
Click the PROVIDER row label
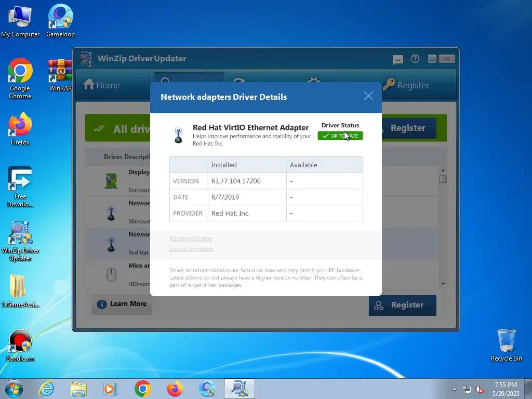[189, 213]
